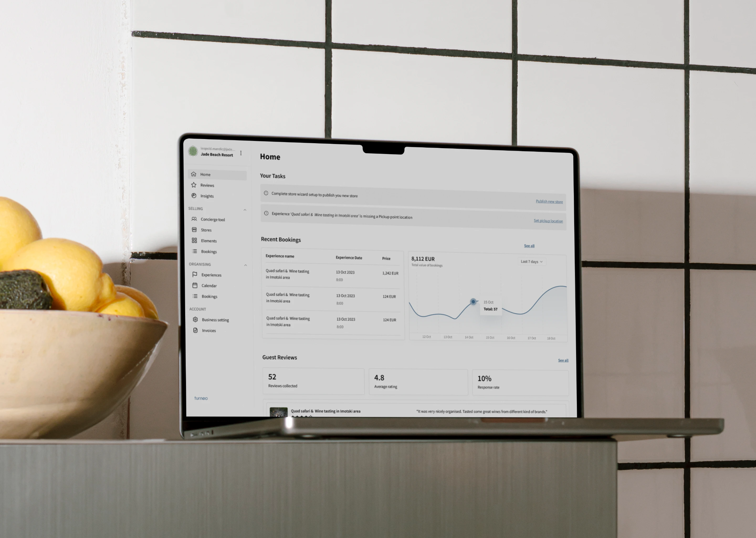Click the Calendar organising icon
756x538 pixels.
pos(195,285)
